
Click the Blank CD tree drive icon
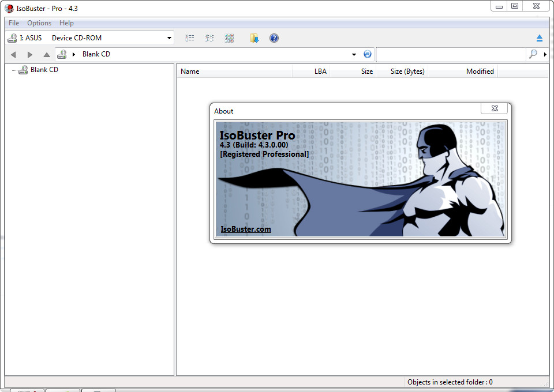(23, 70)
